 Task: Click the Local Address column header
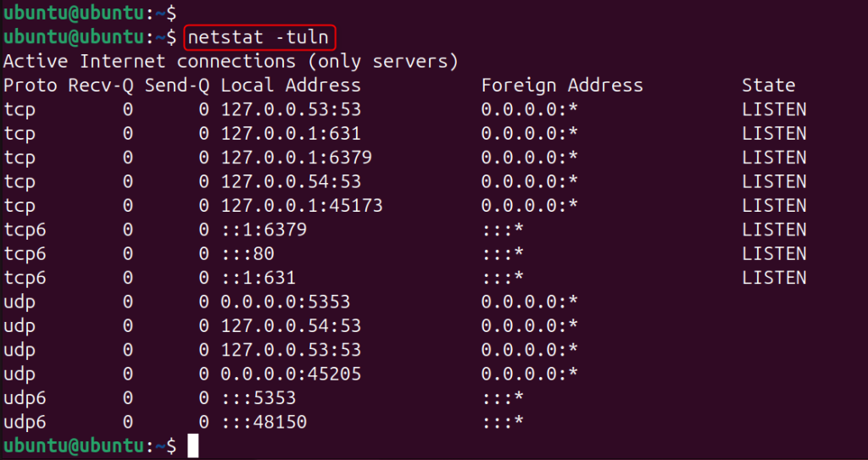(x=291, y=85)
